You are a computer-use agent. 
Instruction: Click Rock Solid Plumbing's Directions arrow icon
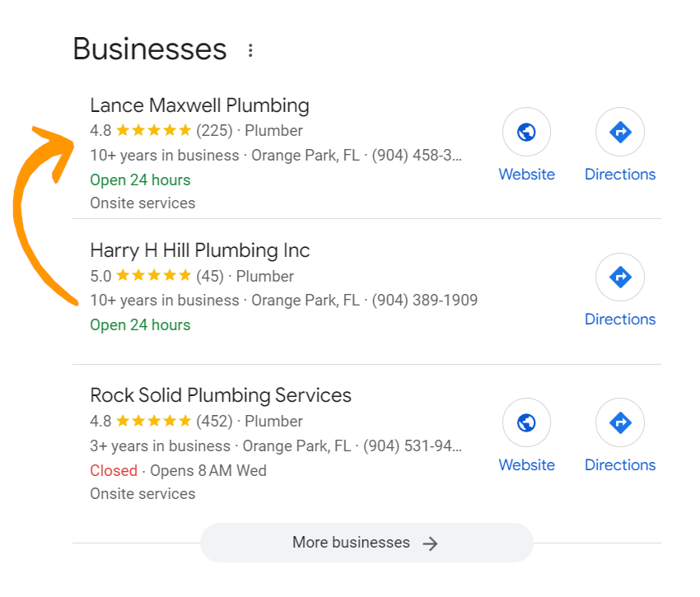[x=619, y=422]
